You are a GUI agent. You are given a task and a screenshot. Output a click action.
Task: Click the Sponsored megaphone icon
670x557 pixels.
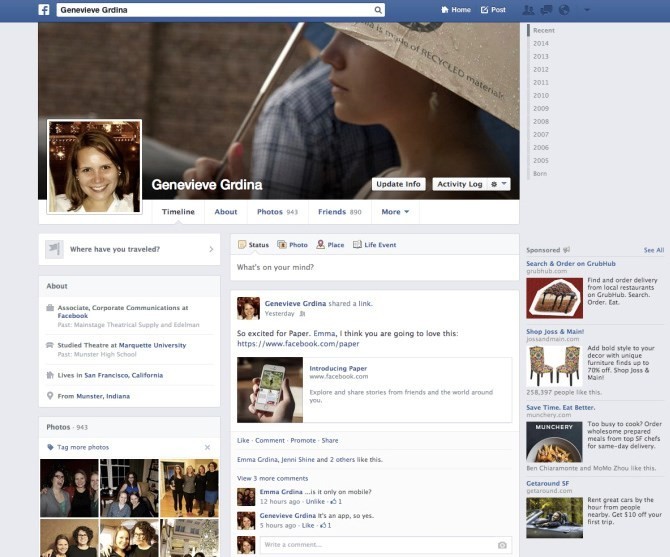[x=566, y=250]
